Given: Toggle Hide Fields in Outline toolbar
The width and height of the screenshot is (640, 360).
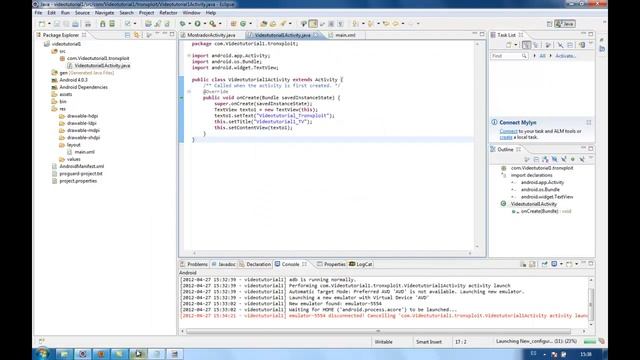Looking at the screenshot, I should pos(554,159).
